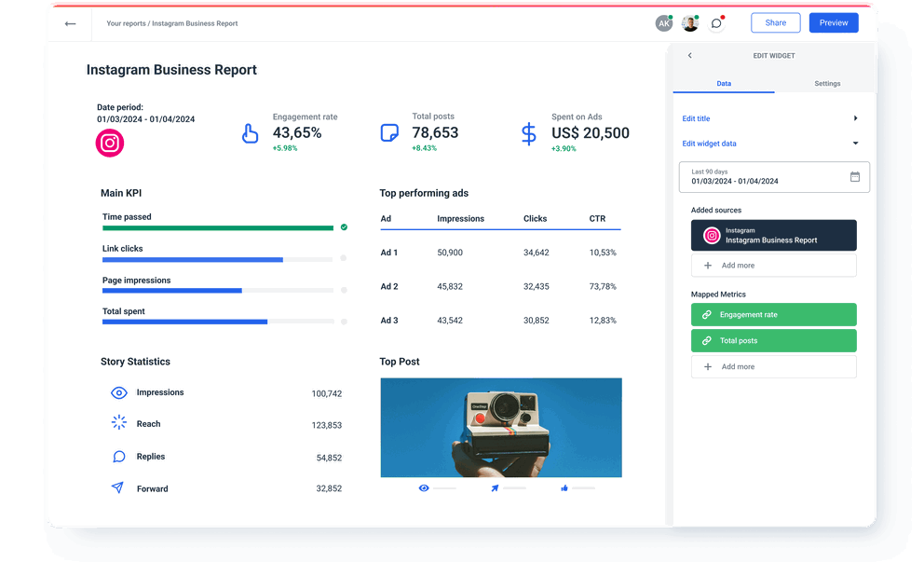Click the Time passed progress bar
Screen dimensions: 924x562
pyautogui.click(x=219, y=227)
